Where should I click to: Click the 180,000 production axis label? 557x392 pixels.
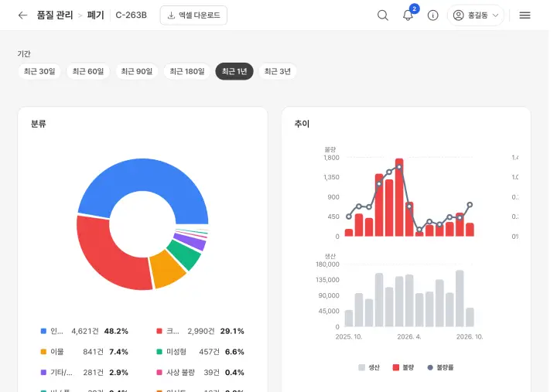(x=327, y=264)
